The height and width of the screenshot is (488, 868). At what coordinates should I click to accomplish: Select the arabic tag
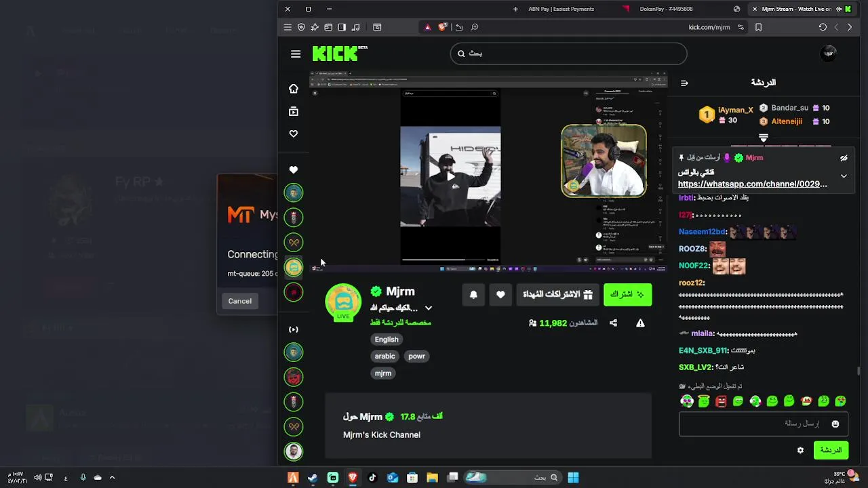click(x=384, y=357)
